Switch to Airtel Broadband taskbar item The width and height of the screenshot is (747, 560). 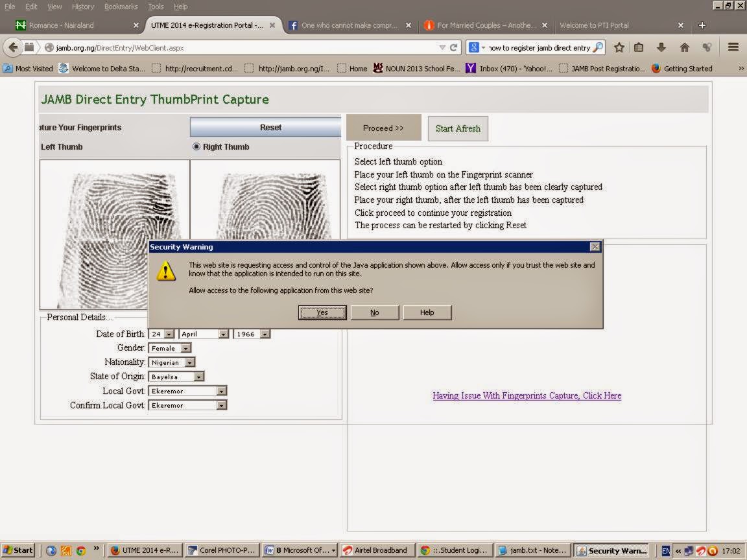click(377, 550)
